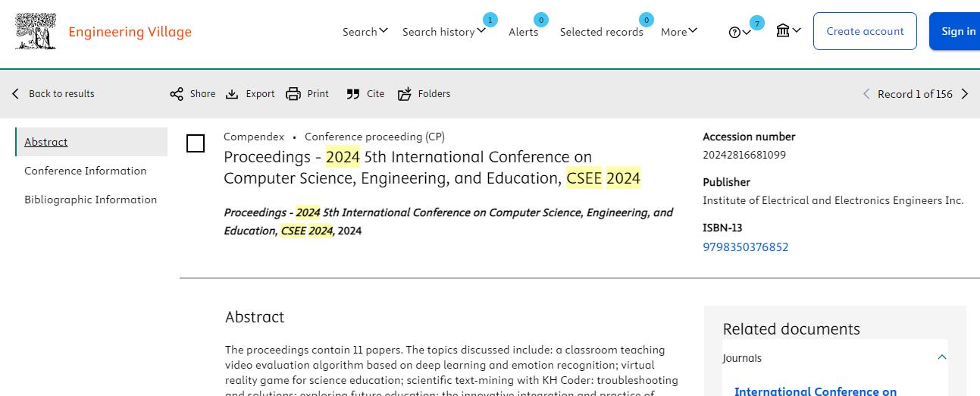This screenshot has width=980, height=396.
Task: Click the Related documents heading
Action: pos(791,329)
